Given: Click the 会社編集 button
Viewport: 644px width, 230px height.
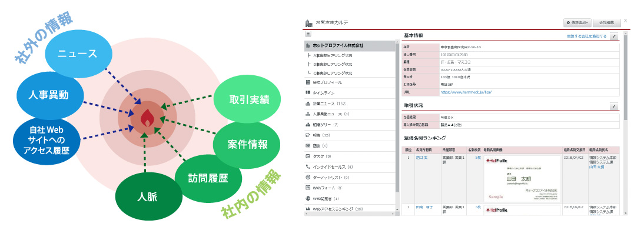Looking at the screenshot, I should pos(608,23).
